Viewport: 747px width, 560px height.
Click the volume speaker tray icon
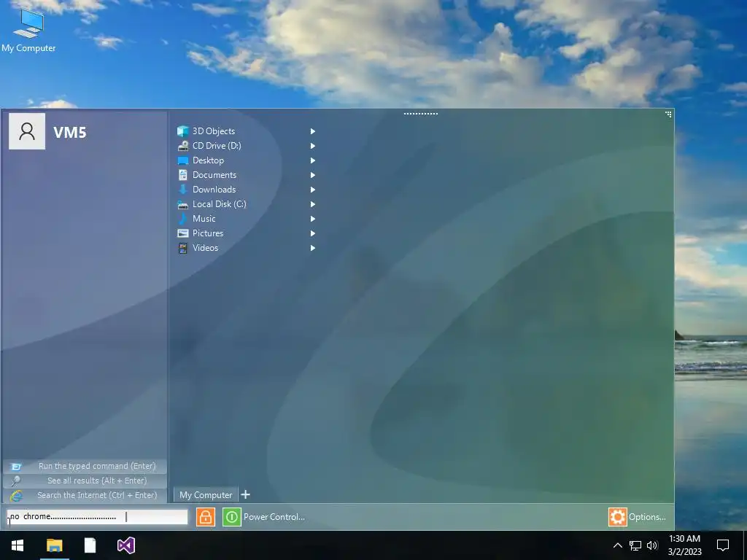(652, 545)
